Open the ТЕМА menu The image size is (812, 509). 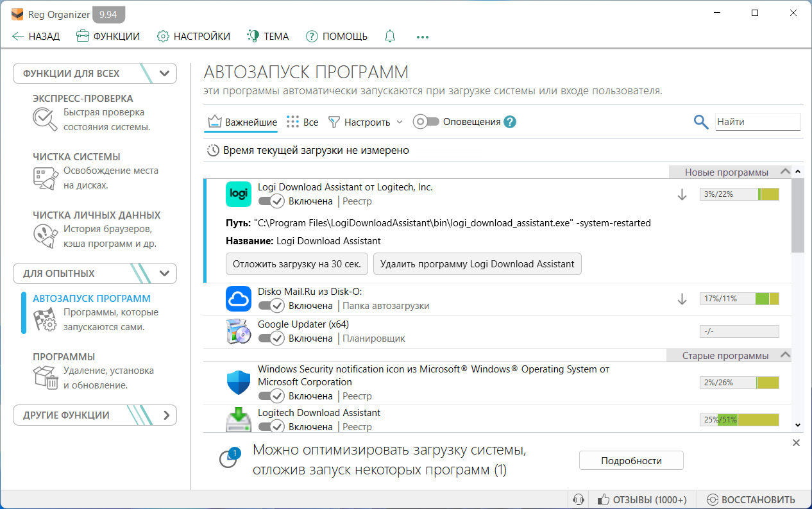[268, 37]
